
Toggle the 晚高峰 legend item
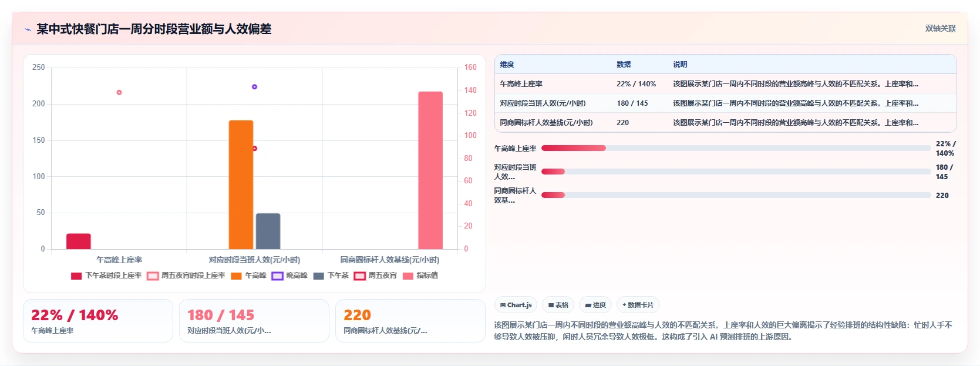tap(289, 276)
